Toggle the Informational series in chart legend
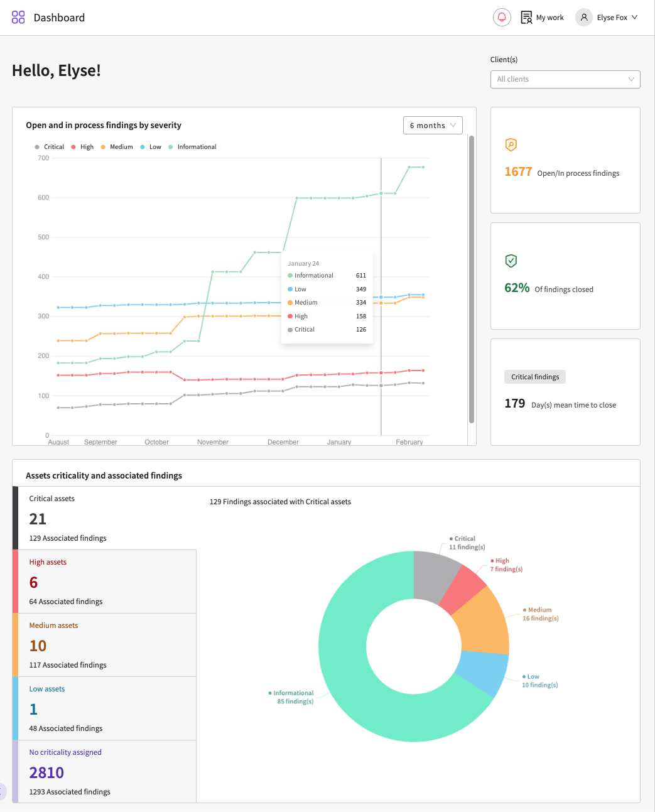The width and height of the screenshot is (655, 812). tap(192, 147)
